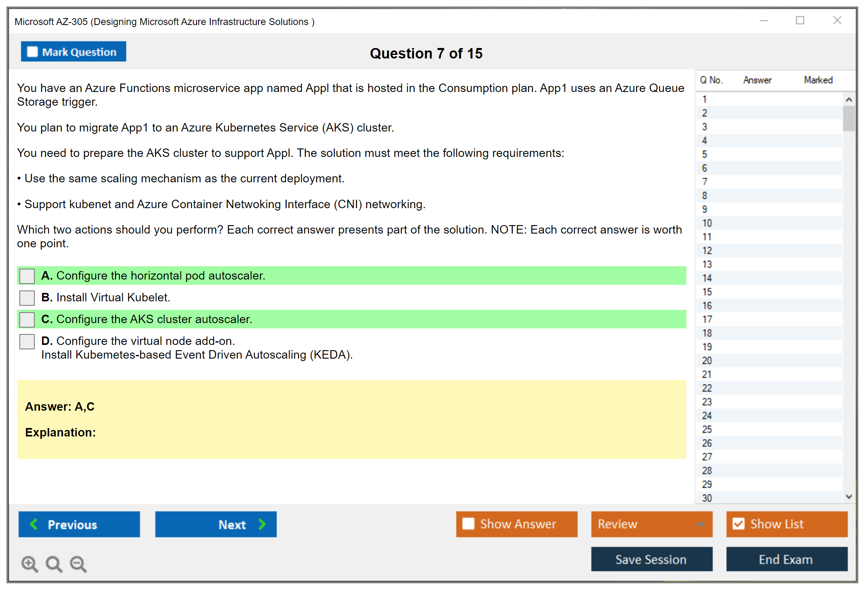Check answer option B Install Virtual Kubelet
The height and width of the screenshot is (593, 868).
27,298
